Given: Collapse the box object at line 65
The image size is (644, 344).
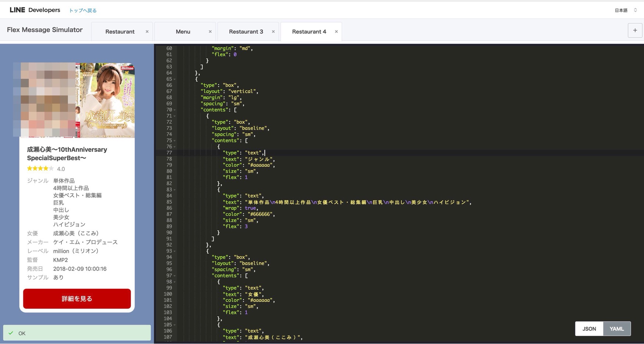Looking at the screenshot, I should click(174, 79).
